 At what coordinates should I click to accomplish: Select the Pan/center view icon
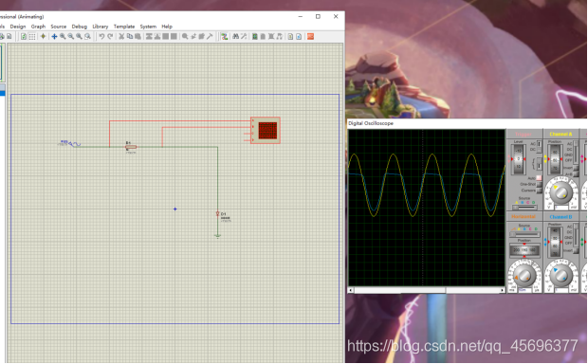[54, 36]
